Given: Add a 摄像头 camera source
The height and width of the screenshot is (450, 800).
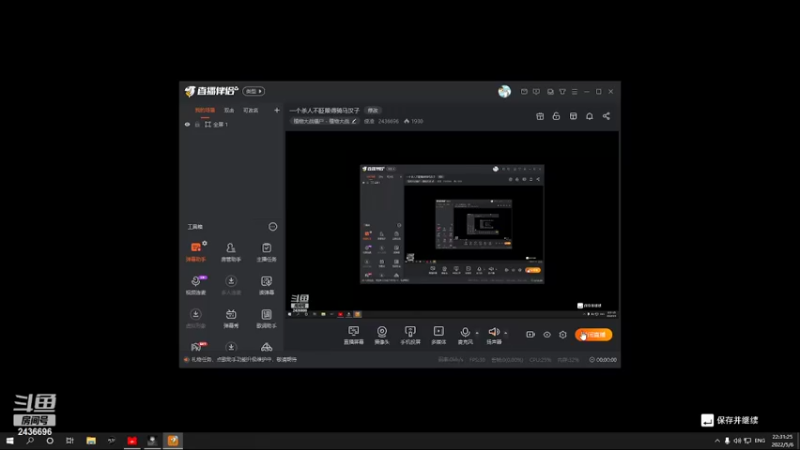Looking at the screenshot, I should pos(382,335).
